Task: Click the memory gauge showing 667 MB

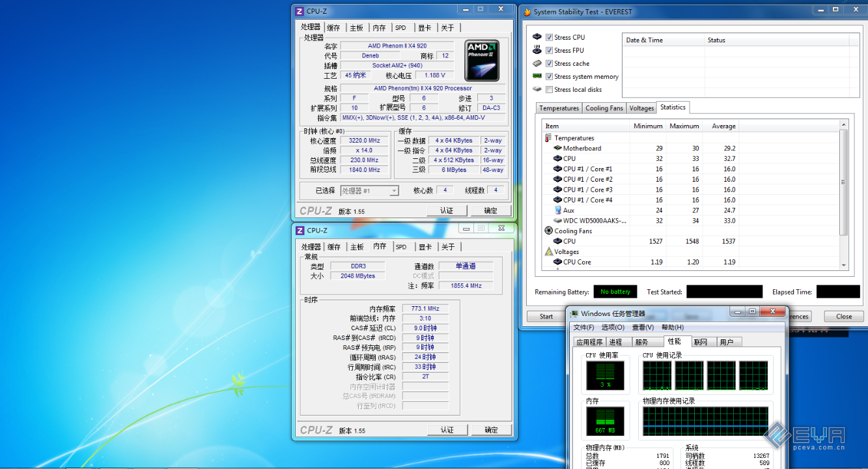Action: coord(605,421)
